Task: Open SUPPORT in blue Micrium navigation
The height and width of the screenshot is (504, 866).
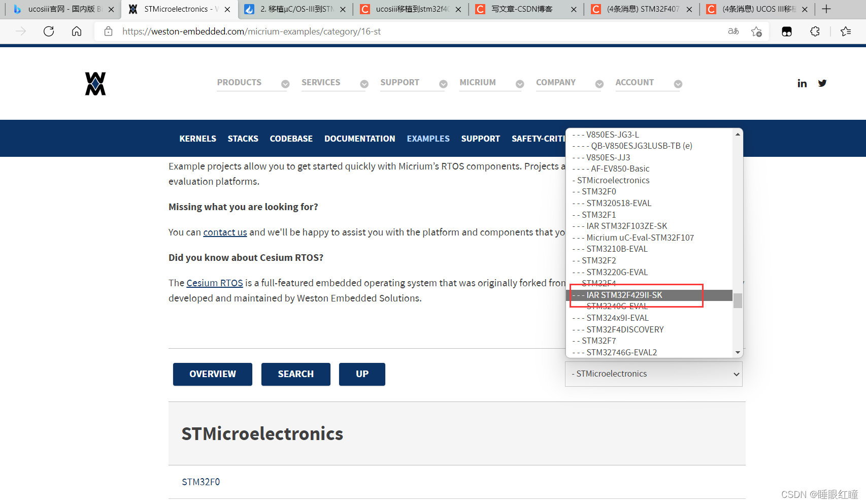Action: coord(480,139)
